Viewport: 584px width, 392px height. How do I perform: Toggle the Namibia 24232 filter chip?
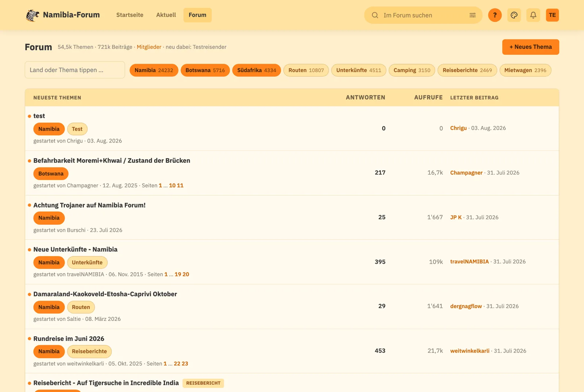154,70
